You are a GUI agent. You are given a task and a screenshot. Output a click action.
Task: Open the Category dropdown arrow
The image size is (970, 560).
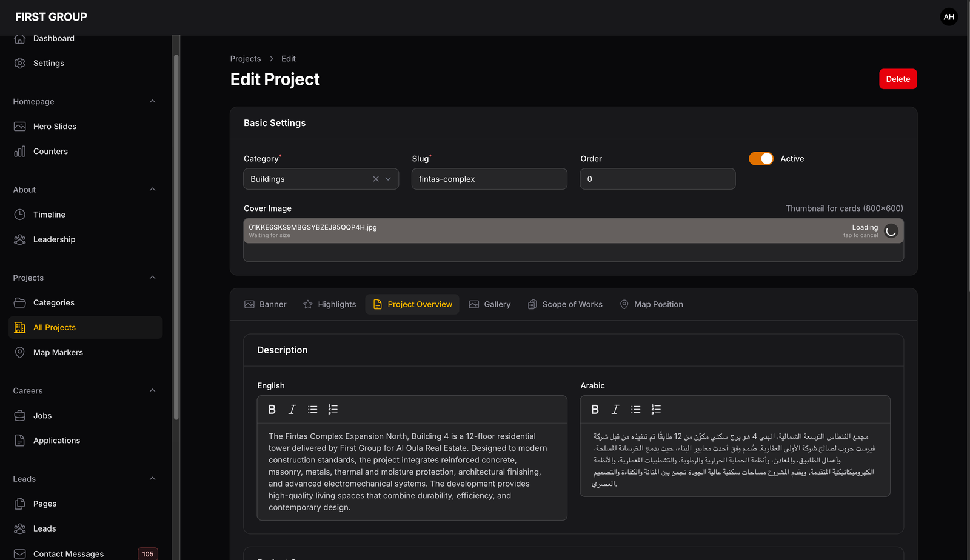tap(389, 179)
